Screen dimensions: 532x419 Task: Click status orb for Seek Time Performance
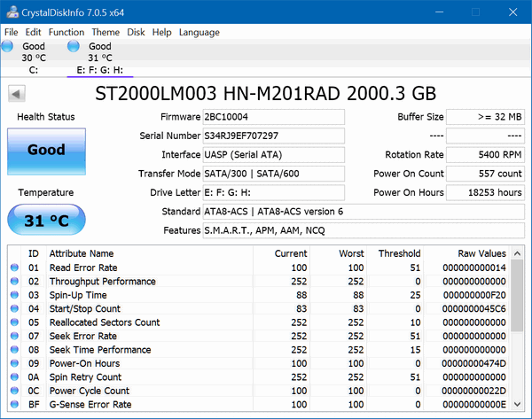(x=14, y=350)
